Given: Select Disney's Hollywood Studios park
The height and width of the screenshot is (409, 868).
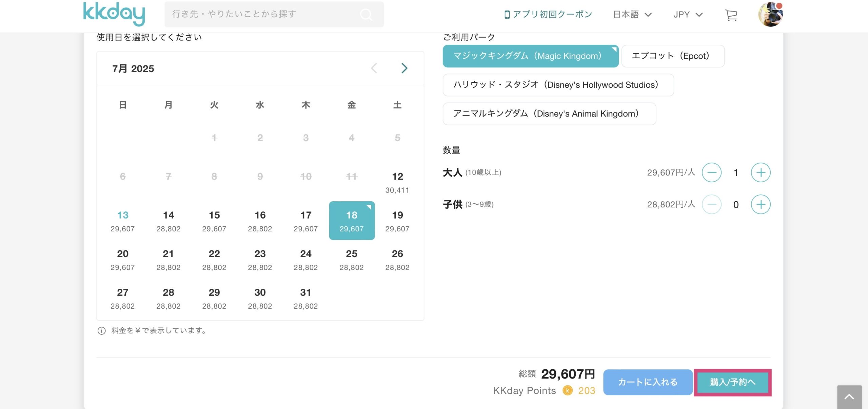Looking at the screenshot, I should pyautogui.click(x=558, y=85).
